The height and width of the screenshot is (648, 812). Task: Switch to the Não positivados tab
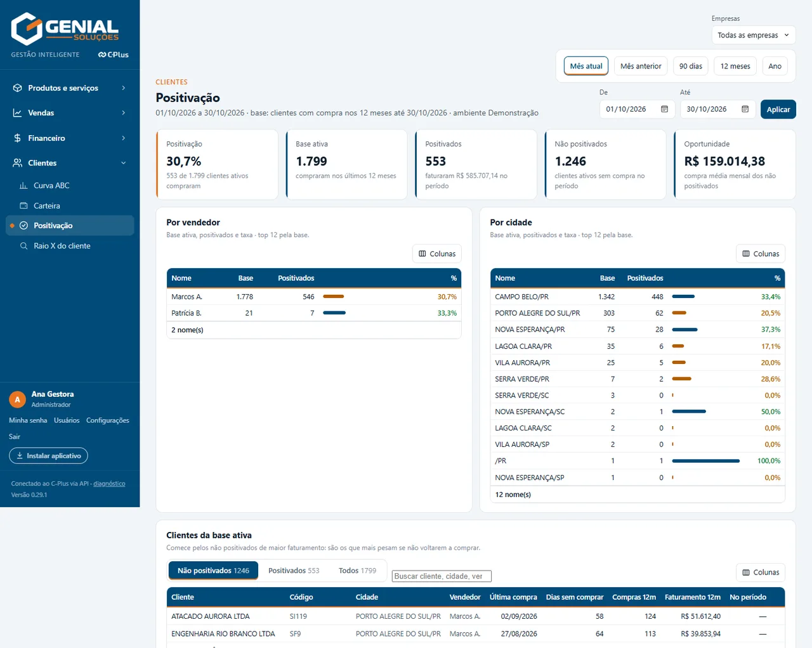(213, 571)
